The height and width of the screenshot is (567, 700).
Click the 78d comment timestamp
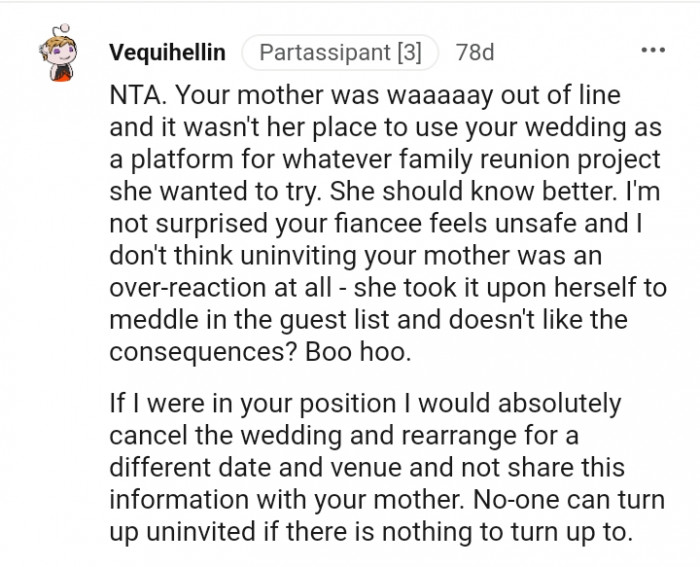pyautogui.click(x=474, y=51)
